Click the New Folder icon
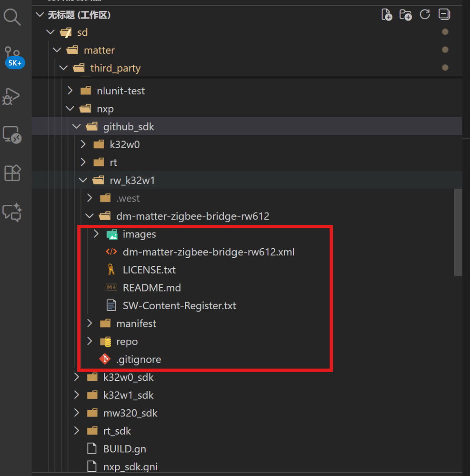 coord(406,15)
